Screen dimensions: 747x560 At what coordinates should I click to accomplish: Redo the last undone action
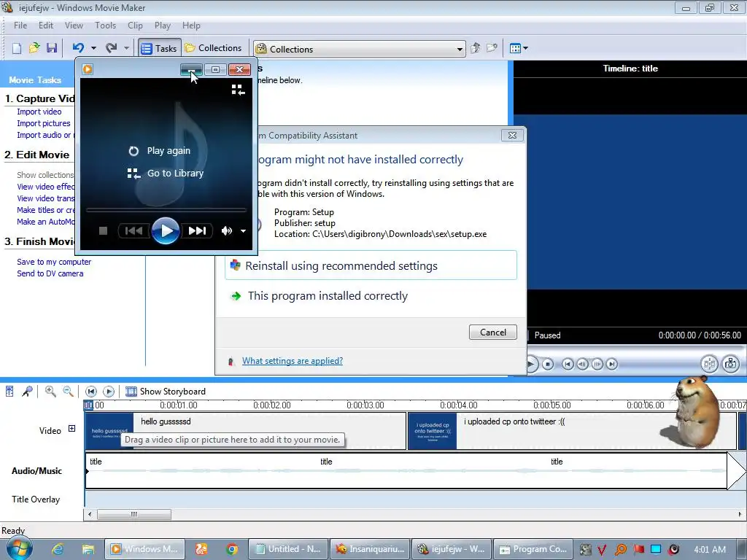(x=112, y=47)
